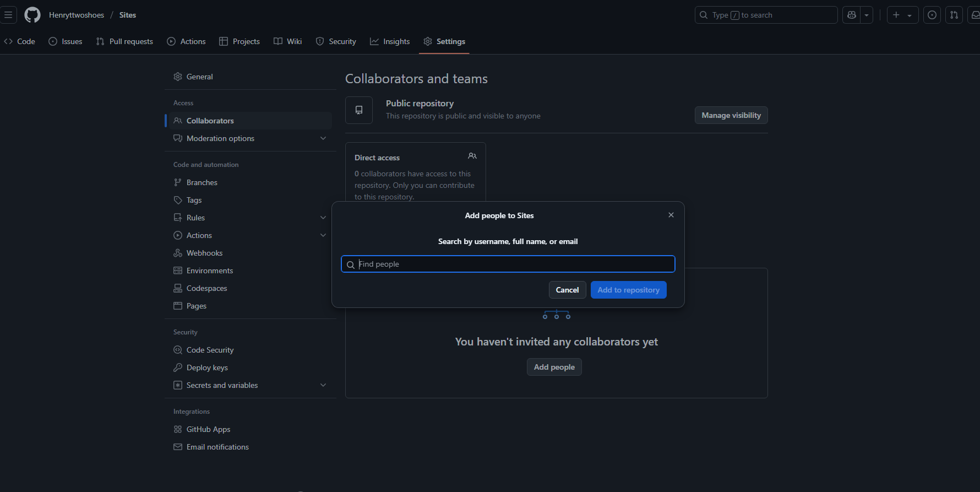Click the Deploy keys key icon
The width and height of the screenshot is (980, 492).
178,367
